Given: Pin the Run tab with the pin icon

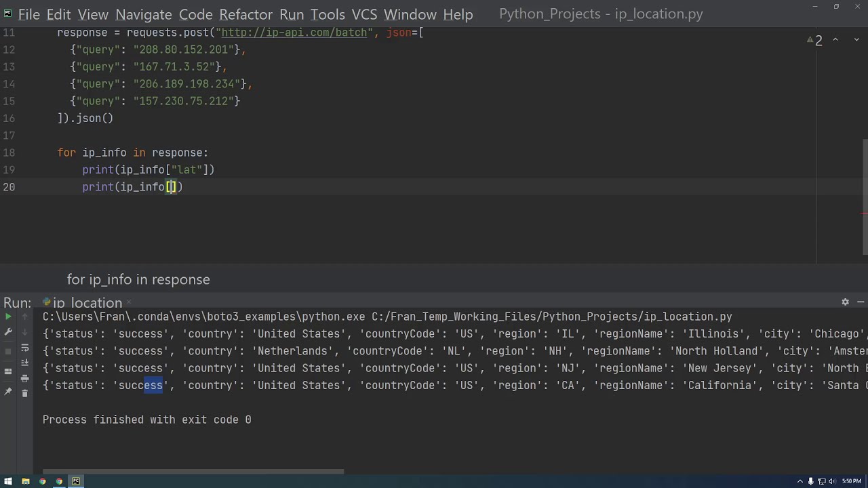Looking at the screenshot, I should [x=8, y=392].
